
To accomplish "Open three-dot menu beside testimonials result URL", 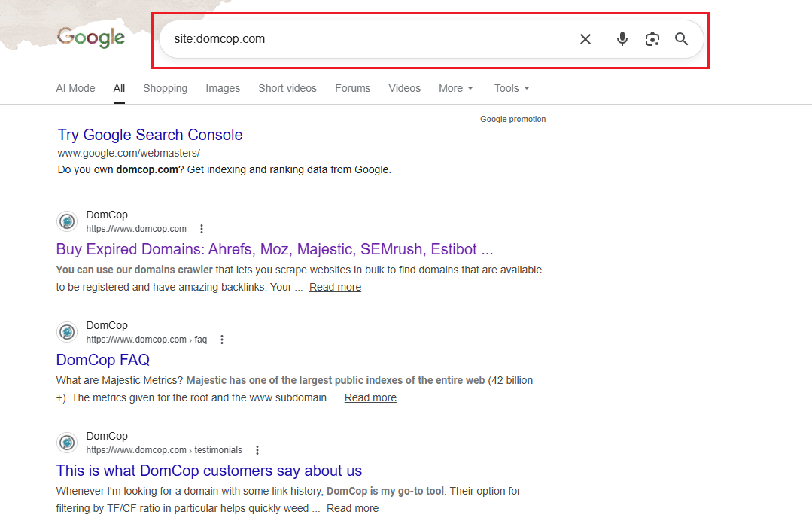I will click(x=257, y=450).
